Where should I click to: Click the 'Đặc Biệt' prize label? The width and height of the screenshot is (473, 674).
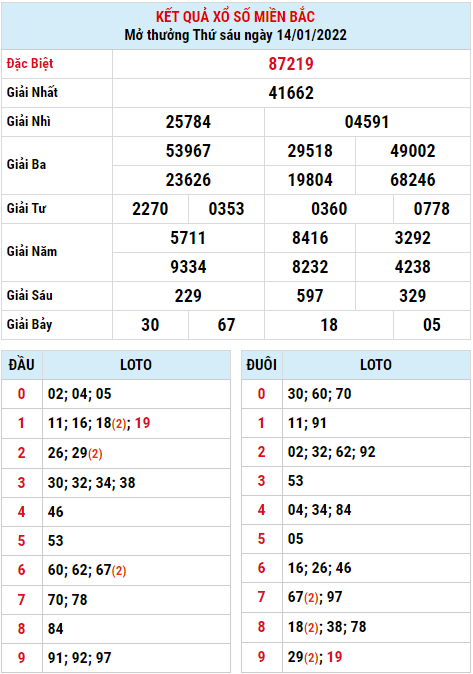[x=30, y=64]
